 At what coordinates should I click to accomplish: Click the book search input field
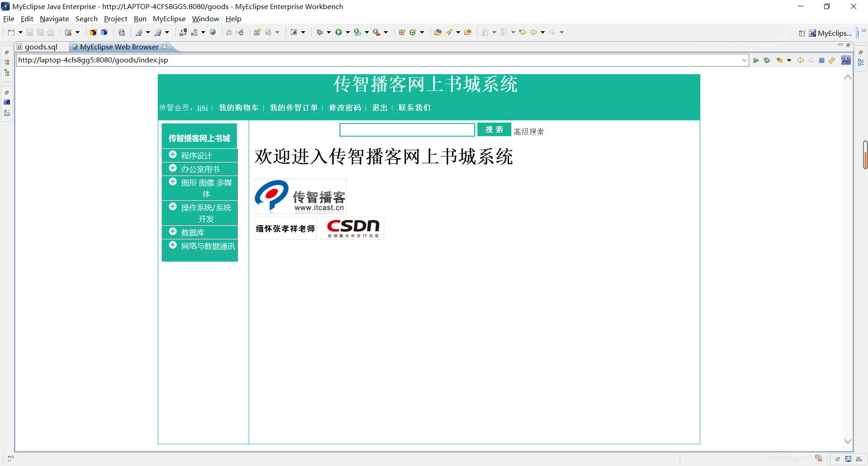(407, 130)
